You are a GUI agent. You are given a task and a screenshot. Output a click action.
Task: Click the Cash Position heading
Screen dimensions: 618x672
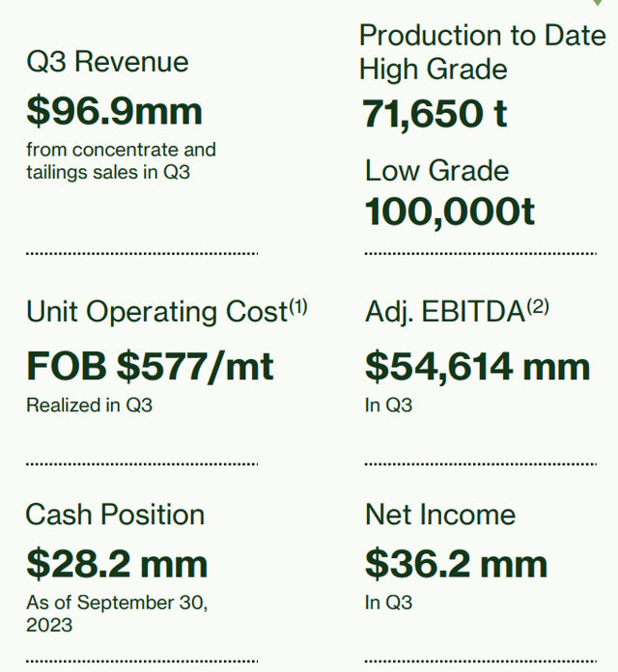[115, 515]
